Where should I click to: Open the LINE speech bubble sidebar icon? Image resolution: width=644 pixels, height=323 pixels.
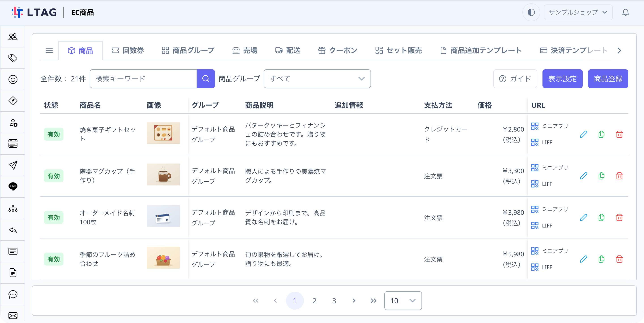click(x=13, y=187)
